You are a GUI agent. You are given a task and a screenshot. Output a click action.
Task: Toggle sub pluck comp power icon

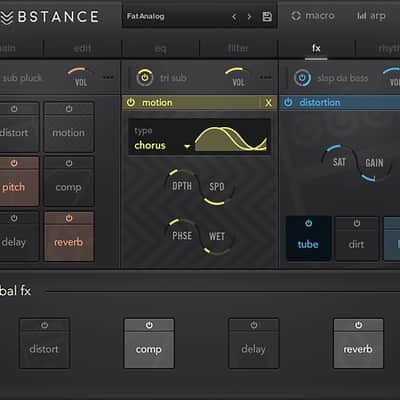coord(69,163)
